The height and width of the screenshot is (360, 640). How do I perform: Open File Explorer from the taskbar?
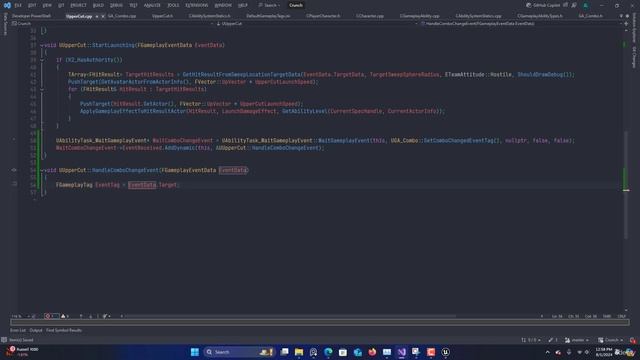click(299, 352)
